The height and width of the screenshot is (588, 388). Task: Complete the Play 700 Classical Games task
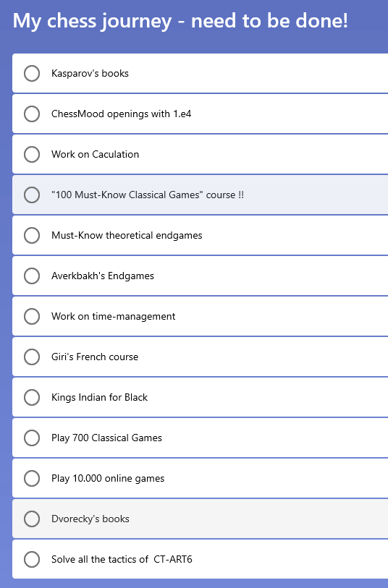point(32,438)
